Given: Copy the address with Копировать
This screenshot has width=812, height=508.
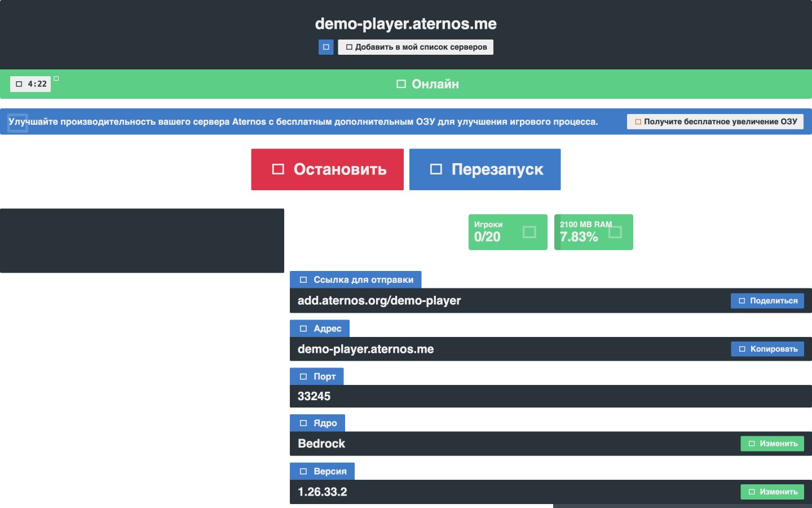Looking at the screenshot, I should pyautogui.click(x=767, y=349).
